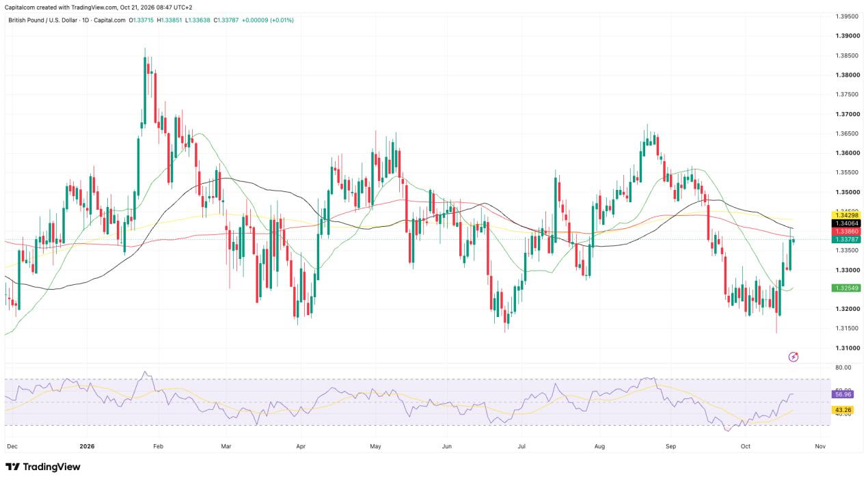Click the dark green 1.33787 current price tag
Viewport: 868px width, 481px height.
click(x=846, y=240)
